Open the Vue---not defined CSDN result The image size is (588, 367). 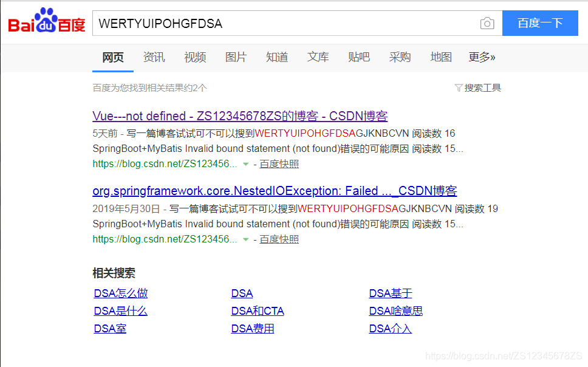tap(240, 116)
